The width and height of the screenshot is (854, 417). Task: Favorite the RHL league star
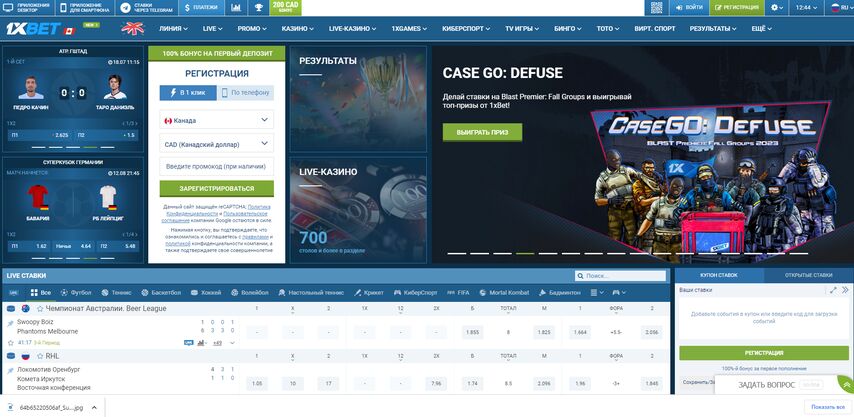click(x=40, y=356)
